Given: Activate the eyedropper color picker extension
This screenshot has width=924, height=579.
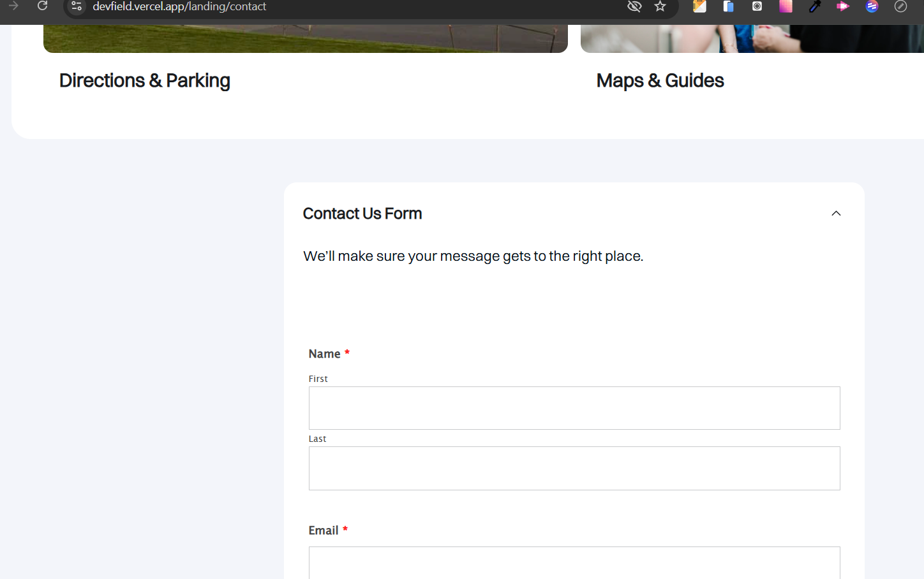Looking at the screenshot, I should (814, 6).
